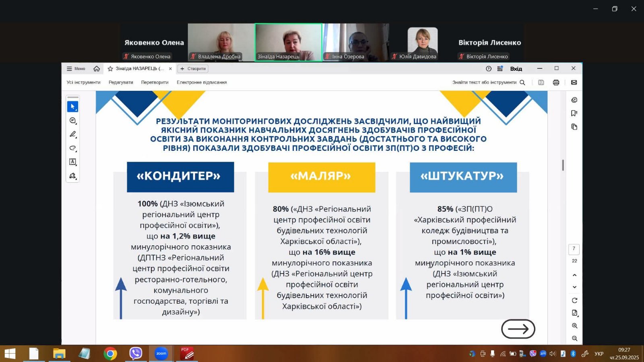644x362 pixels.
Task: Click the print icon
Action: tap(556, 82)
